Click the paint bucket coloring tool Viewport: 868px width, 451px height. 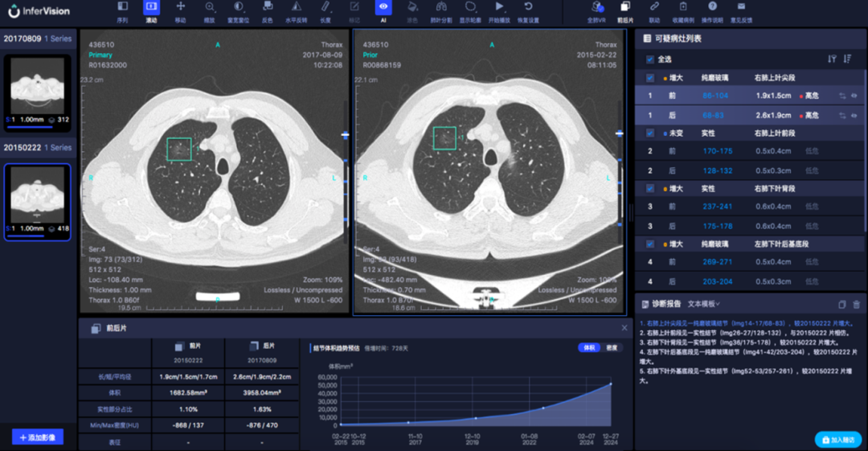[412, 11]
